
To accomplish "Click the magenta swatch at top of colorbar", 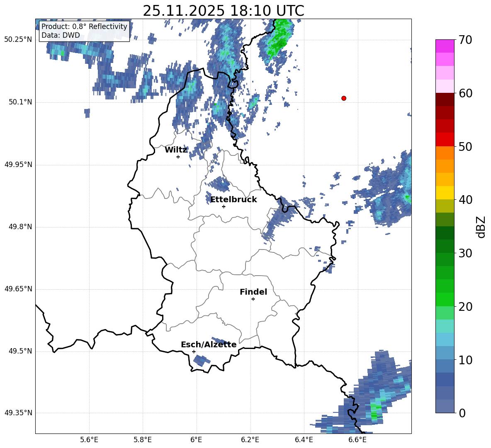I will (x=445, y=46).
